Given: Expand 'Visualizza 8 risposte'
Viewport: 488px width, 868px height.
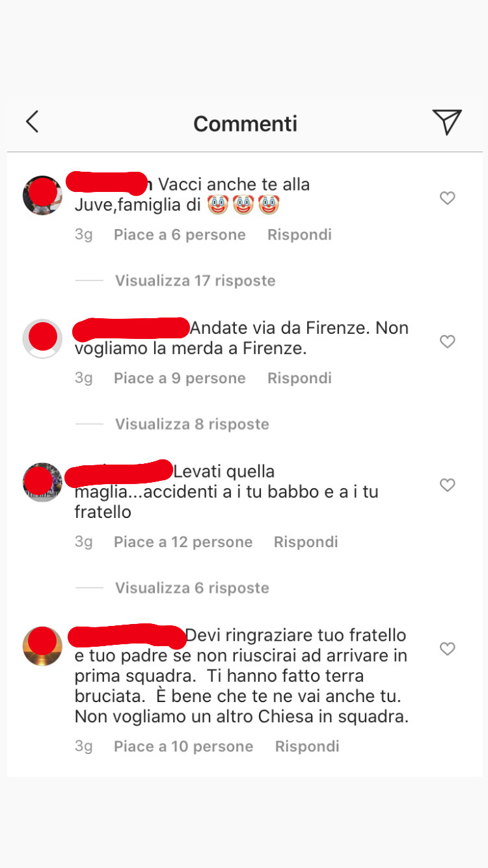Looking at the screenshot, I should (x=192, y=424).
